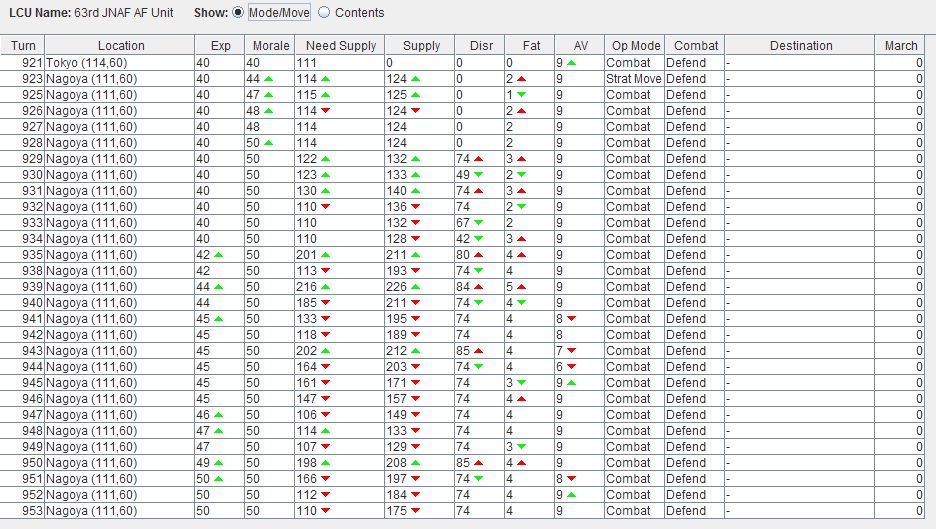Click the Fat column header
936x529 pixels.
pyautogui.click(x=530, y=45)
